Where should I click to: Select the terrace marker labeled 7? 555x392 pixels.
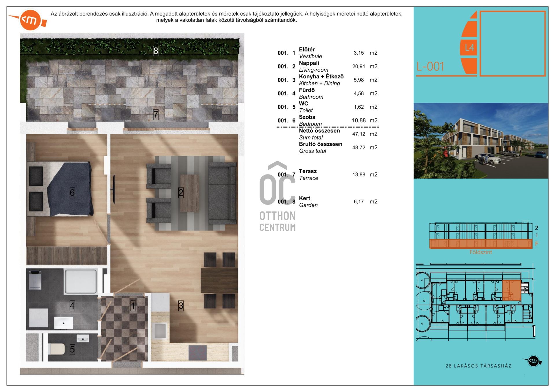click(156, 115)
